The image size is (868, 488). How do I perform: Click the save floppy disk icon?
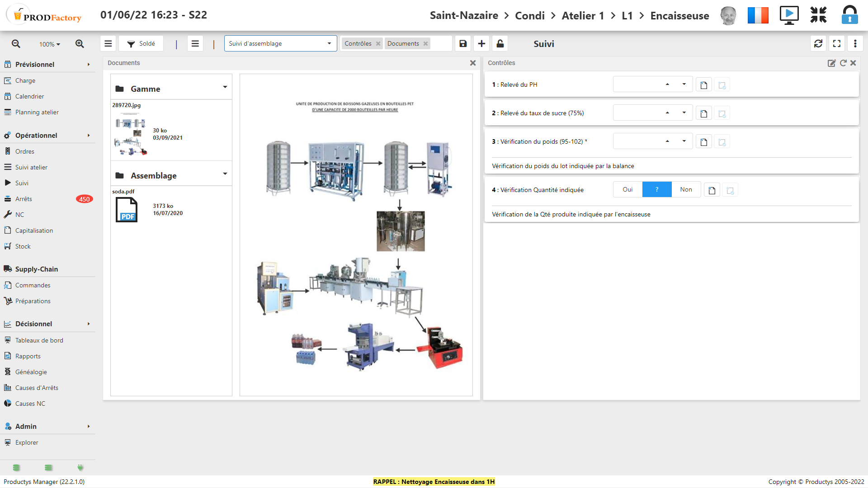click(x=463, y=44)
